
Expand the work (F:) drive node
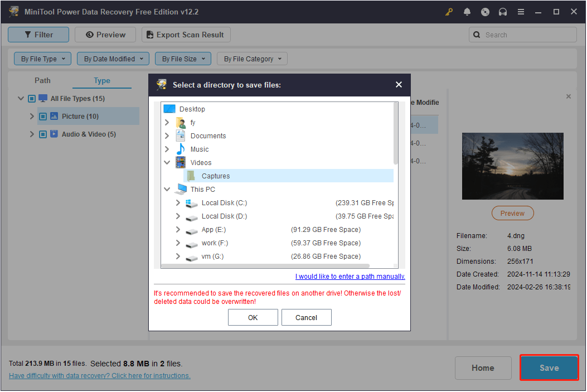tap(178, 243)
